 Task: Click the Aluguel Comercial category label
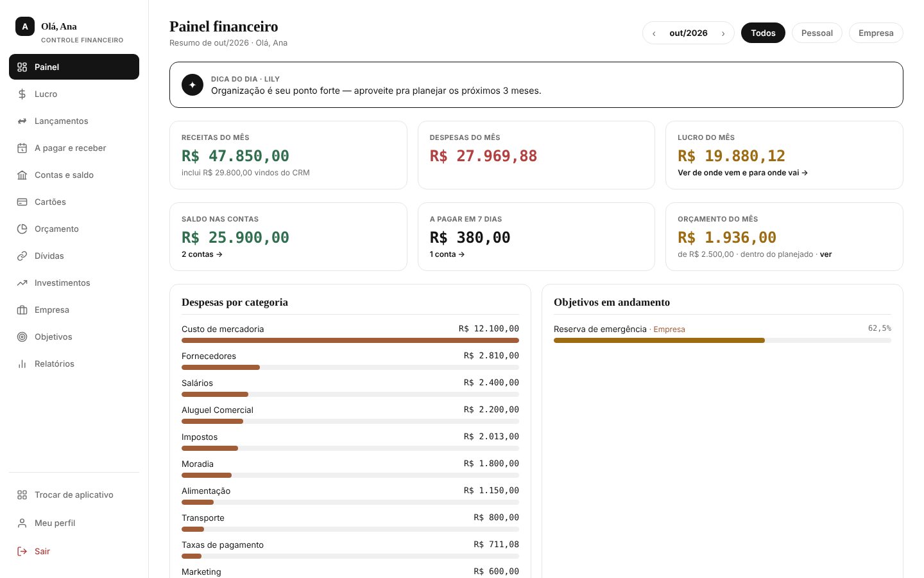(x=218, y=410)
